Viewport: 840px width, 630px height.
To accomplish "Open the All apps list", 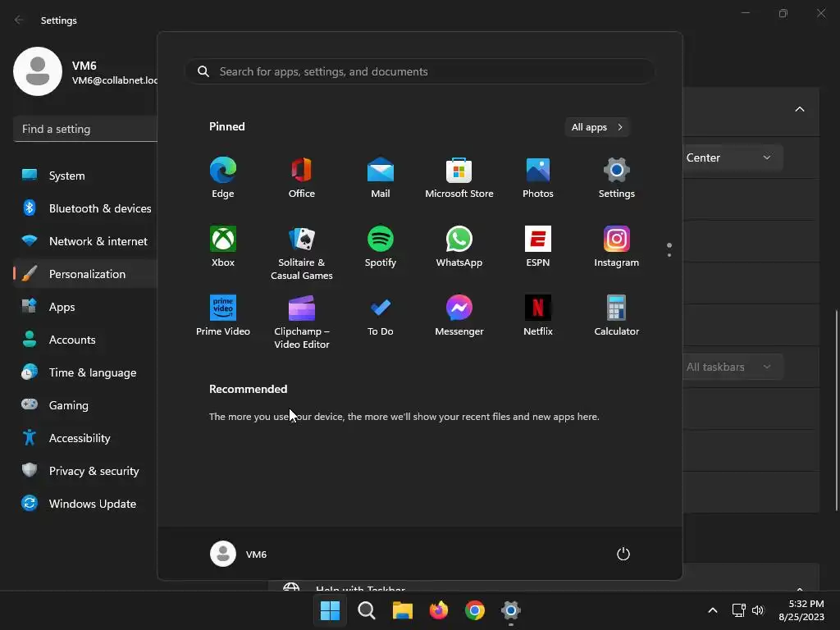I will [597, 127].
